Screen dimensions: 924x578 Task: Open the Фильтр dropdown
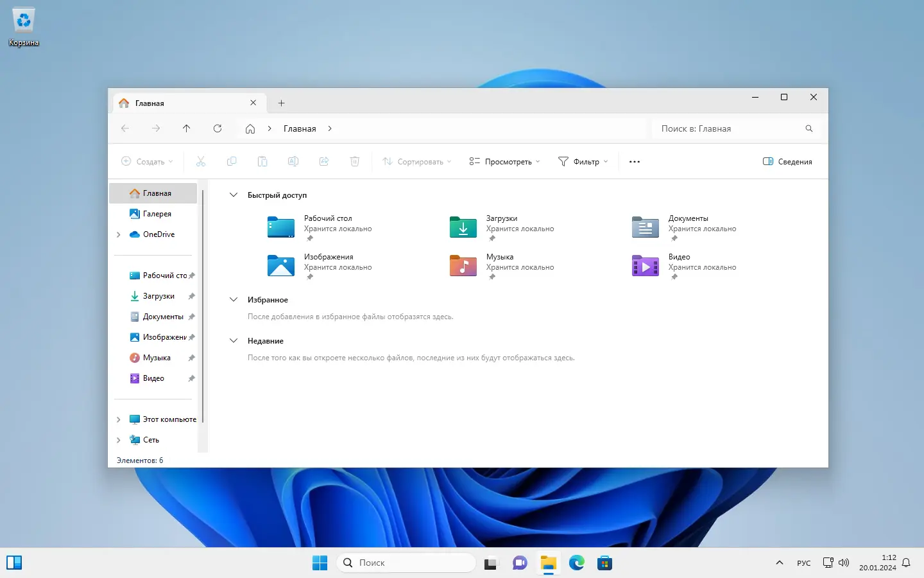[583, 162]
